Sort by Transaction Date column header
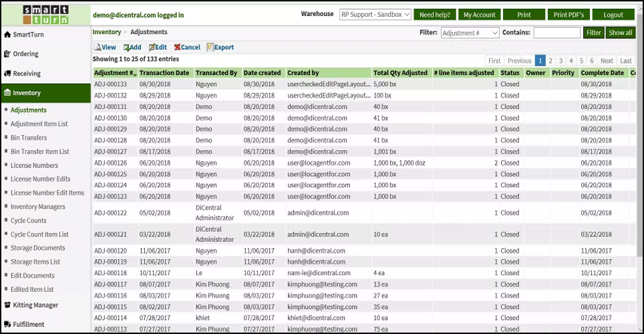The height and width of the screenshot is (334, 644). (164, 73)
